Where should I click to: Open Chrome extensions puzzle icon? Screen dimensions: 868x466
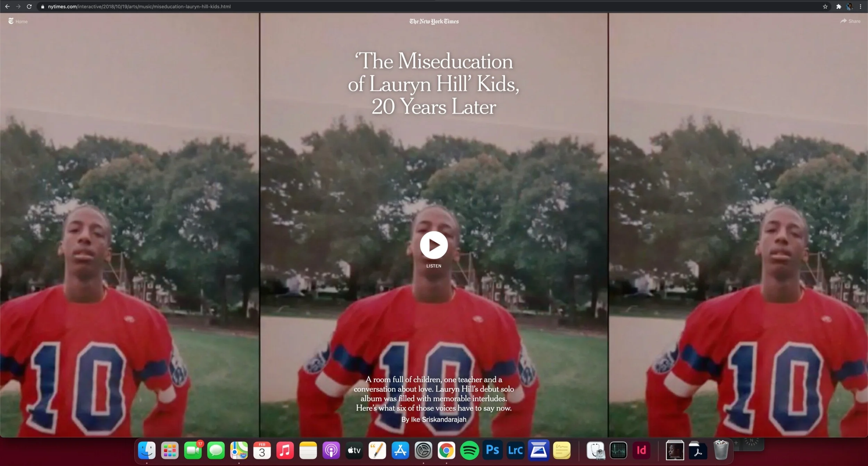pyautogui.click(x=838, y=7)
